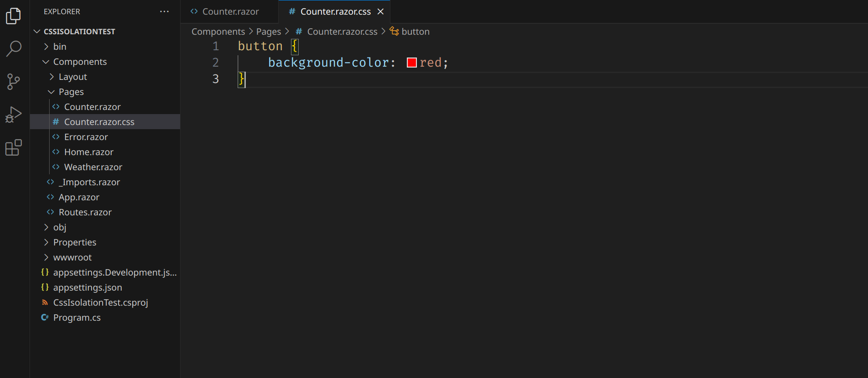Click the EXPLORER panel title
This screenshot has width=868, height=378.
(x=62, y=11)
